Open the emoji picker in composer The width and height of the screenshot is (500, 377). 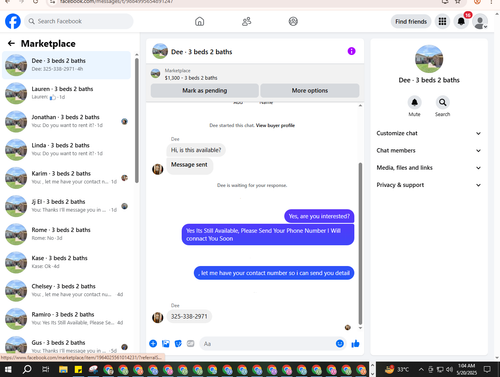tap(340, 344)
